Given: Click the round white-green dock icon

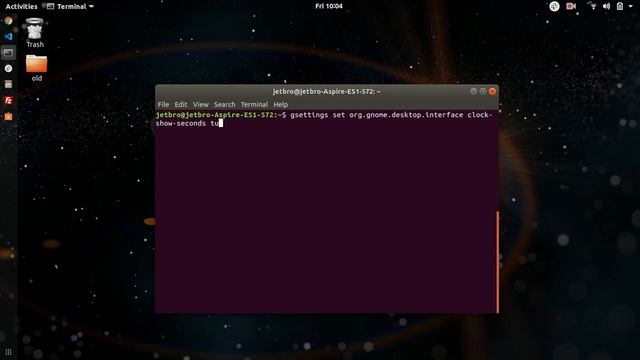Looking at the screenshot, I should (x=8, y=68).
